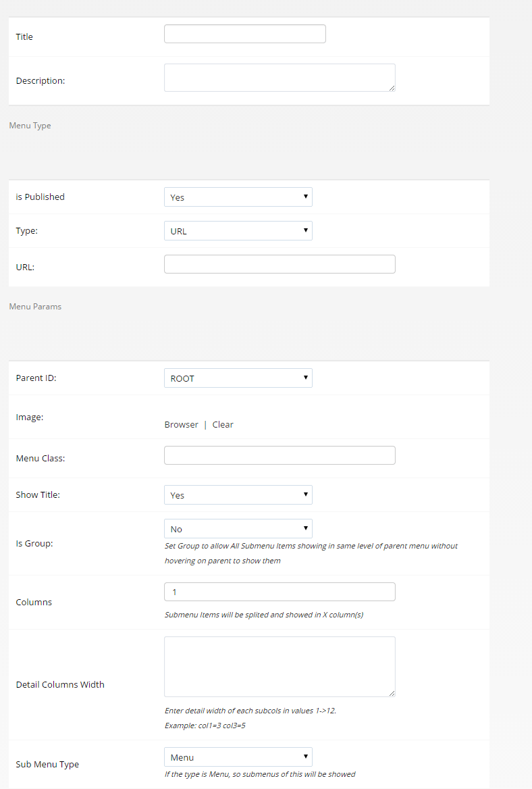Open the Type dropdown showing URL
Screen dimensions: 532x789
tap(238, 230)
